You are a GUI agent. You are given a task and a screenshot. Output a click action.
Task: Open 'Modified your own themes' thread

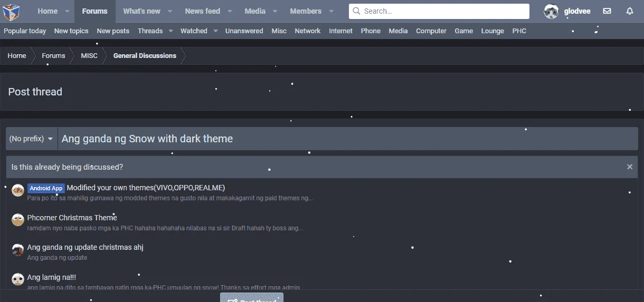pos(146,188)
